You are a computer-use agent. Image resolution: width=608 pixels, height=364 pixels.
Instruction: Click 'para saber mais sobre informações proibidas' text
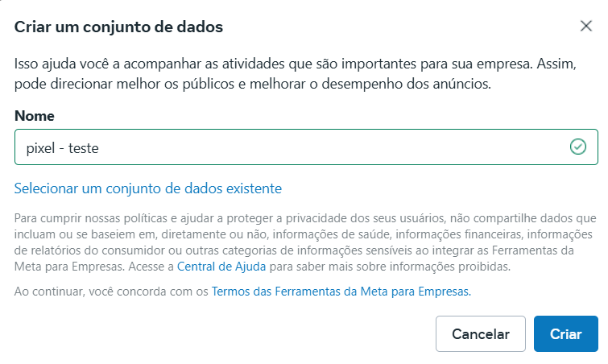[x=390, y=267]
